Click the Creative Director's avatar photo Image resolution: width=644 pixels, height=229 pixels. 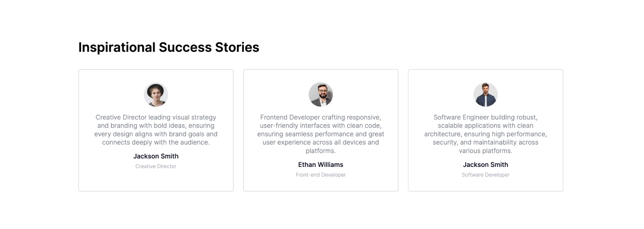(156, 95)
